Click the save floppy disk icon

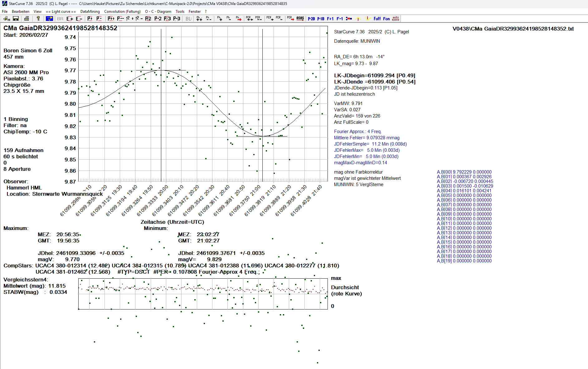(x=16, y=19)
